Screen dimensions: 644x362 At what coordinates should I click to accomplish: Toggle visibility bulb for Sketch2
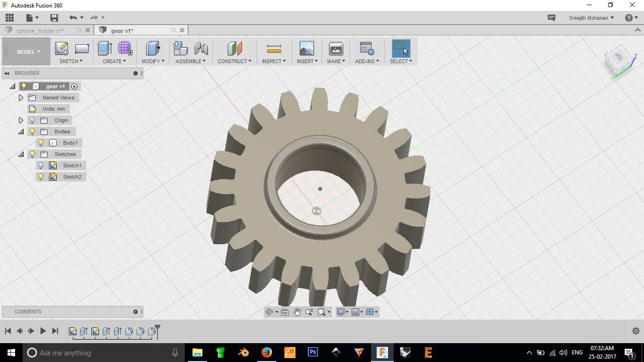(41, 177)
